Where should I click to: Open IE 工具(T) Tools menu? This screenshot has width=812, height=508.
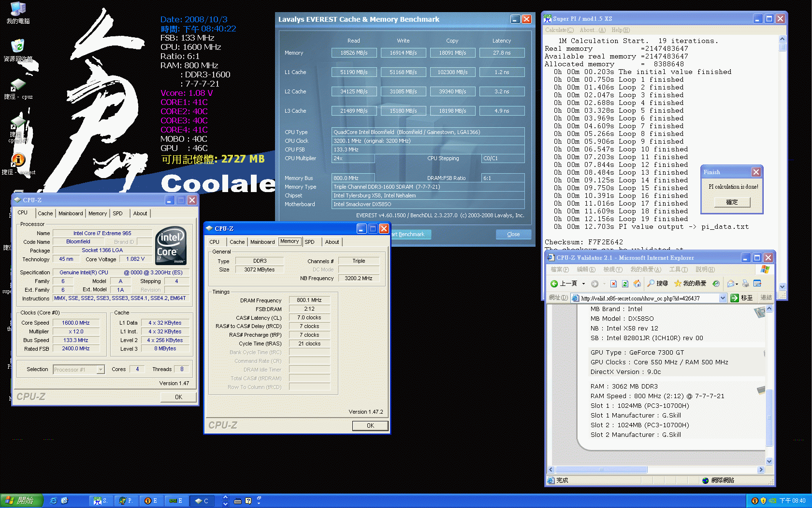click(678, 269)
